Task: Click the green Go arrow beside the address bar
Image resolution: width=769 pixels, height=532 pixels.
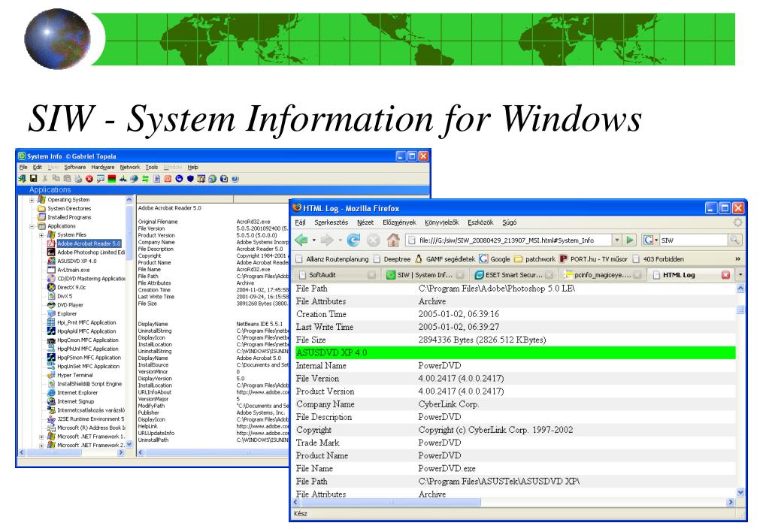Action: 630,240
